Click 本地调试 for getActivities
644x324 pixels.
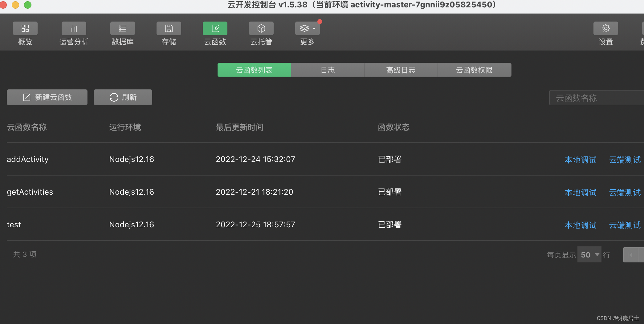[x=581, y=192]
